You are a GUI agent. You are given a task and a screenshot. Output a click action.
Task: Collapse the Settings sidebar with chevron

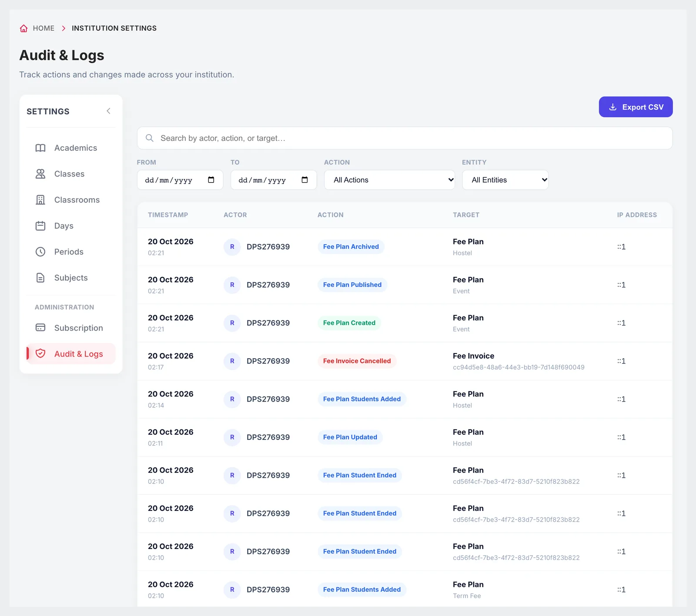(x=108, y=111)
